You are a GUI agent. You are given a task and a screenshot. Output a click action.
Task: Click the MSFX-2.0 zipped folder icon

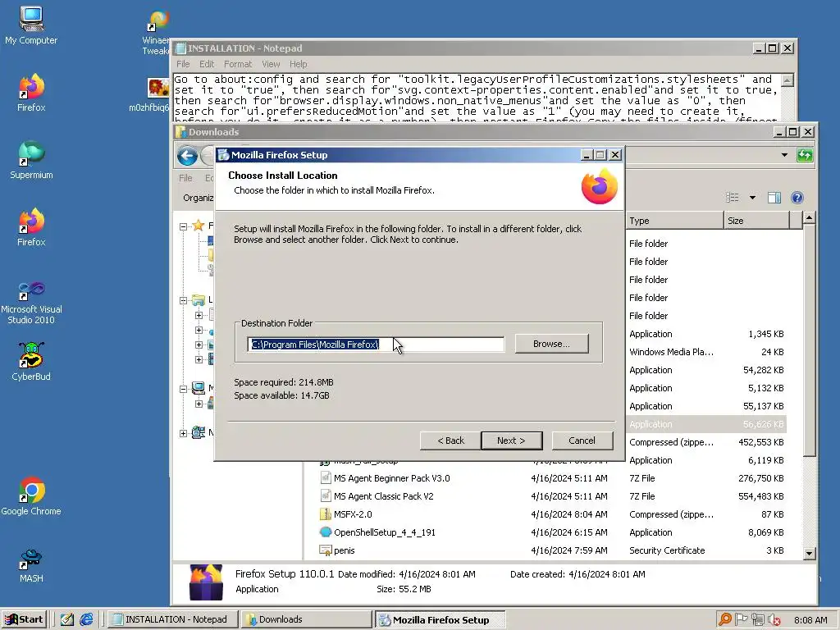click(x=325, y=514)
